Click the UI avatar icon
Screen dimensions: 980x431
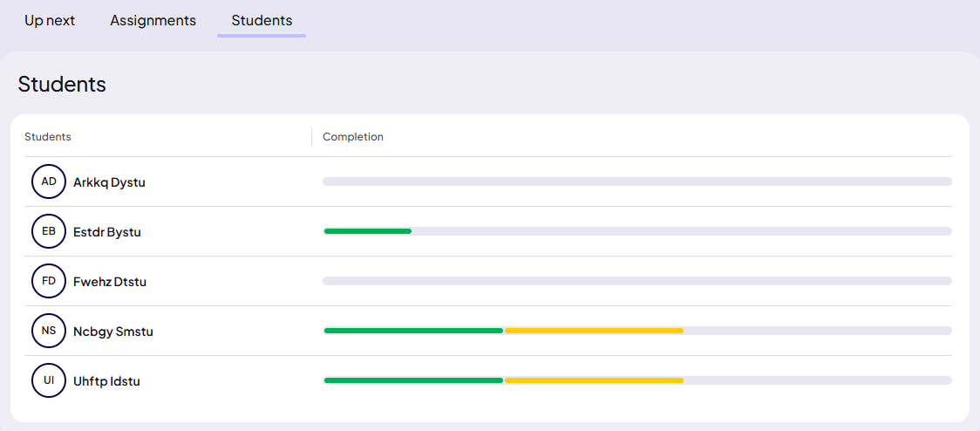click(49, 380)
